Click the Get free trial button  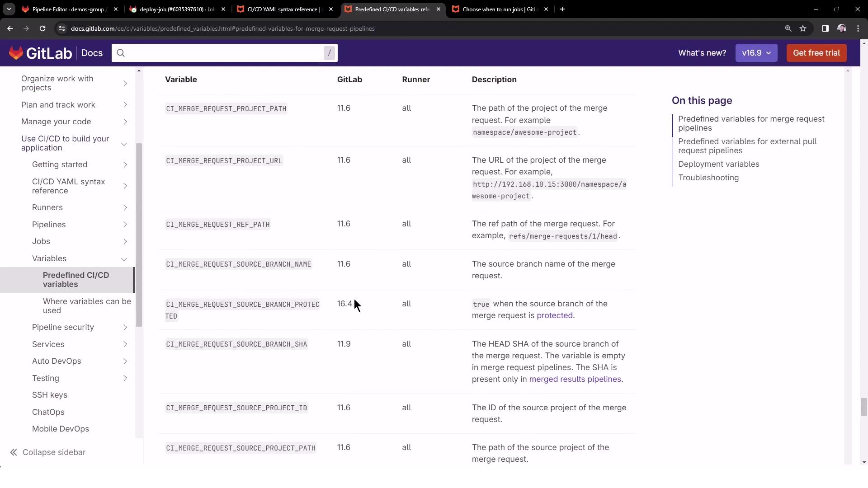[816, 53]
